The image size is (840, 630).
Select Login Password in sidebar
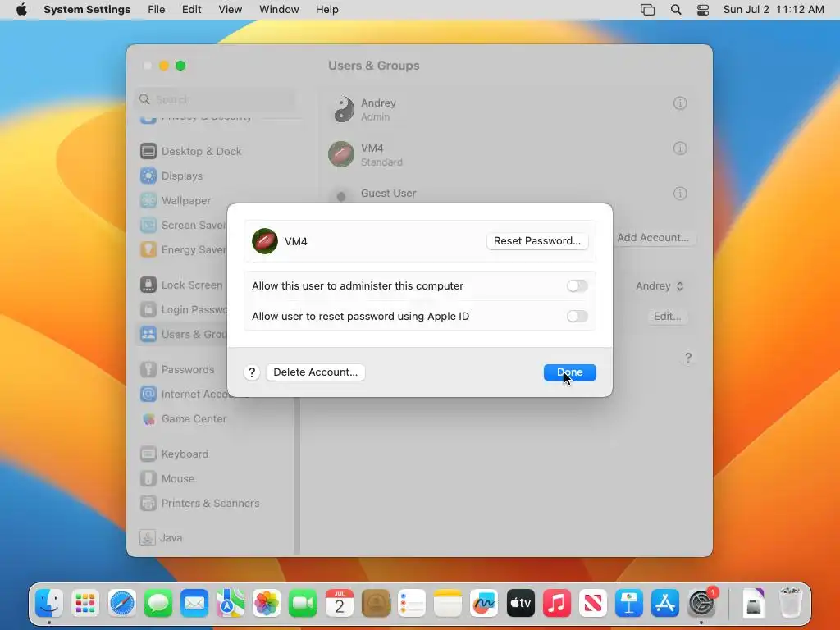[x=182, y=310]
